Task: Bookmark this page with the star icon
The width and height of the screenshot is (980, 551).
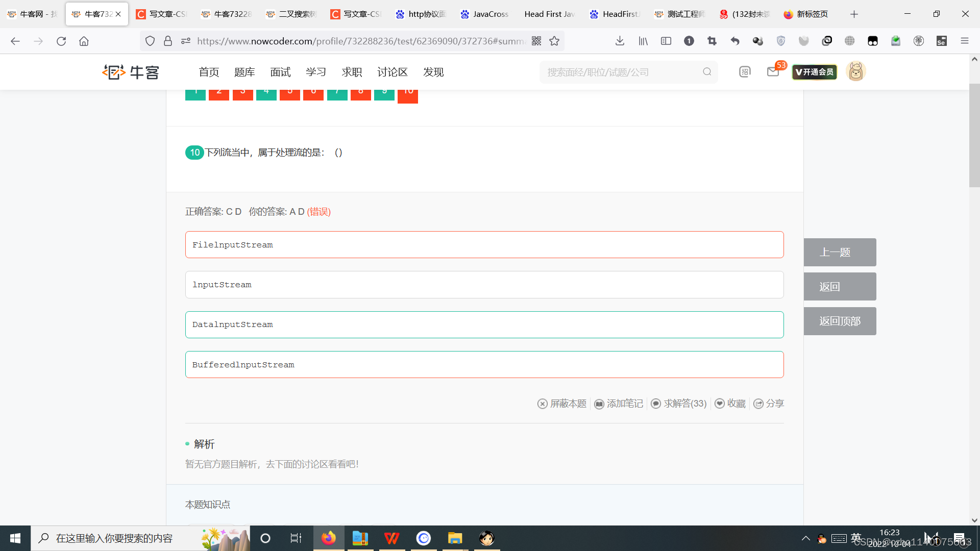Action: (x=554, y=41)
